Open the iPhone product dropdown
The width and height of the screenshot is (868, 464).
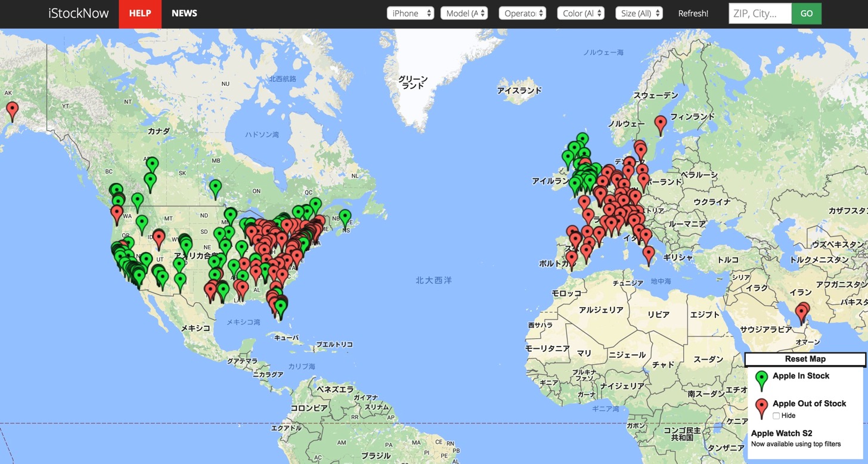[410, 13]
